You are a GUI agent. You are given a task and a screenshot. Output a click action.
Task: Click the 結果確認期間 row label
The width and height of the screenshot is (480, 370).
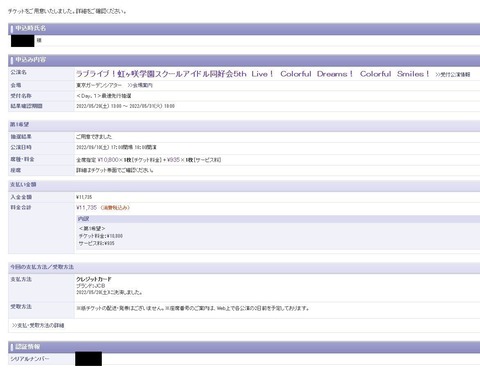pyautogui.click(x=26, y=106)
